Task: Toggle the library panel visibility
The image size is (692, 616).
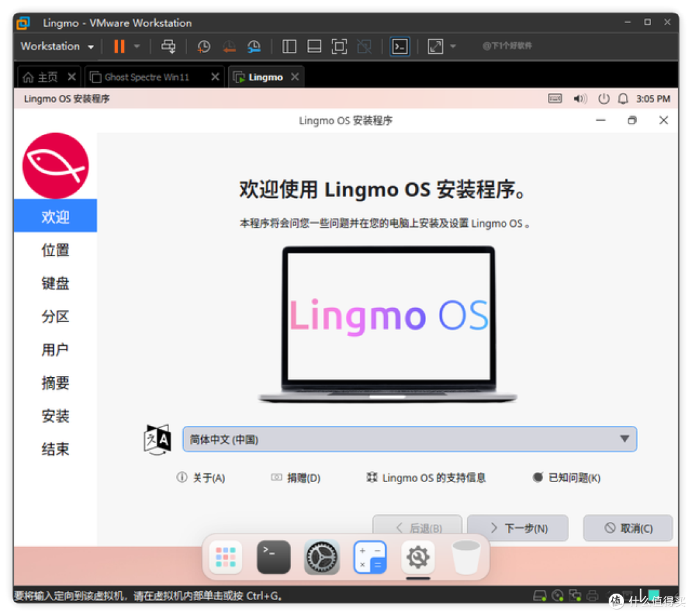Action: [288, 45]
